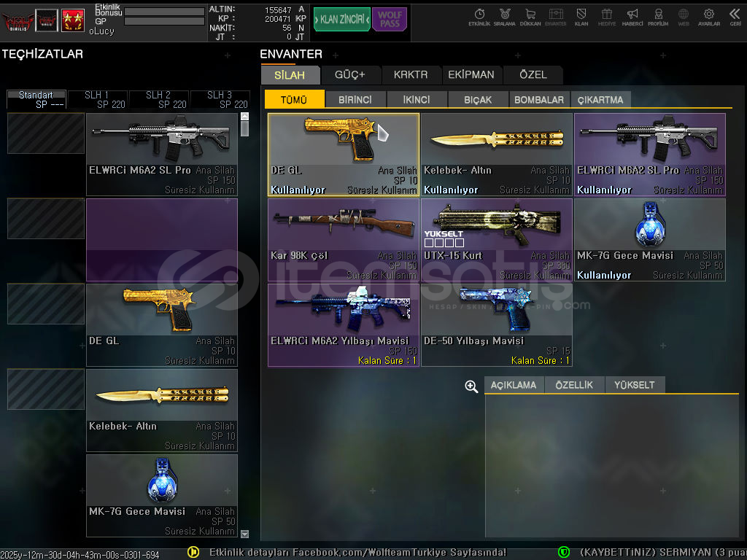Image resolution: width=747 pixels, height=560 pixels.
Task: Click the clan emblem next to the logo
Action: coord(47,20)
